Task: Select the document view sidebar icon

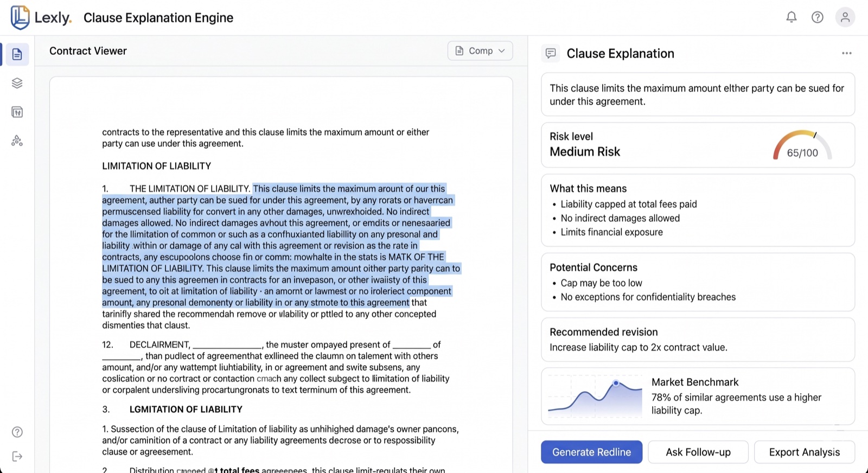Action: click(x=17, y=54)
